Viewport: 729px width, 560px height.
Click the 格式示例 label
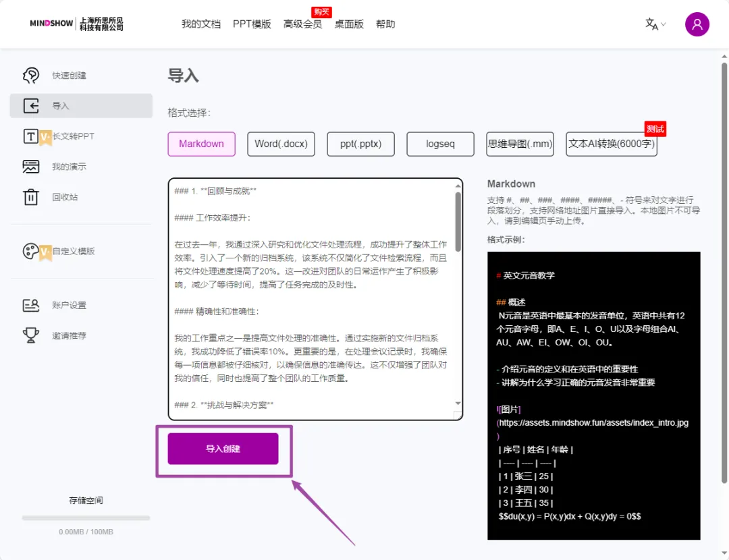click(506, 240)
